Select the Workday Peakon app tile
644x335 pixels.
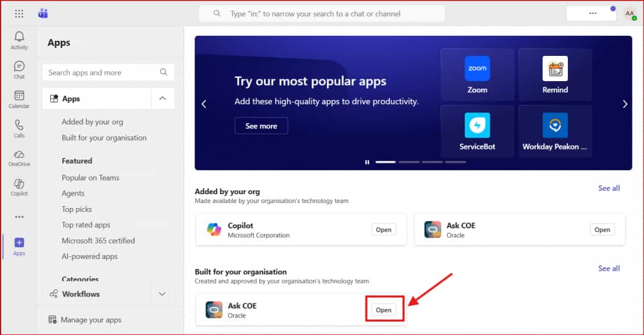point(555,131)
